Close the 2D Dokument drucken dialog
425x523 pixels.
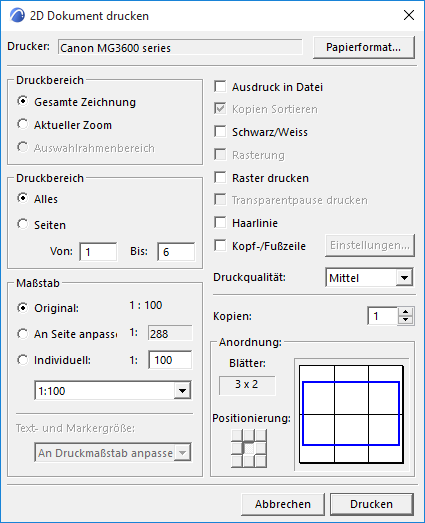pos(409,15)
